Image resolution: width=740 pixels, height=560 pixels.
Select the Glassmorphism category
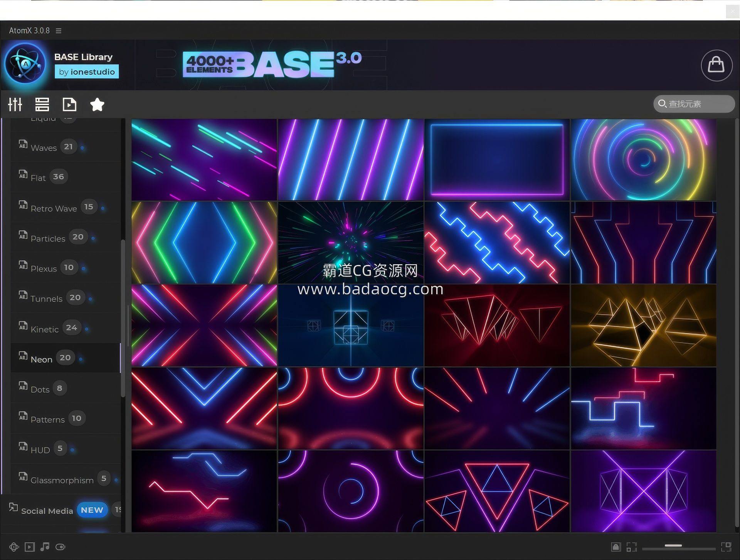tap(66, 479)
